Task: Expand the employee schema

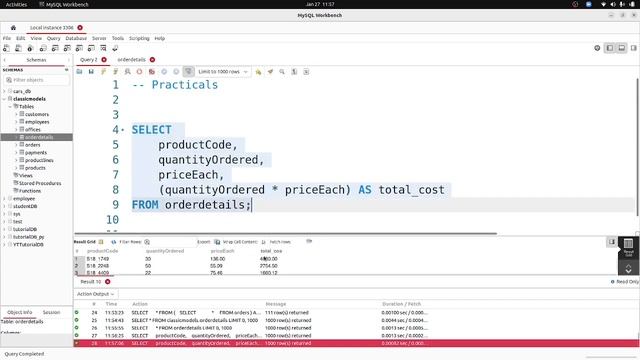Action: coord(4,198)
